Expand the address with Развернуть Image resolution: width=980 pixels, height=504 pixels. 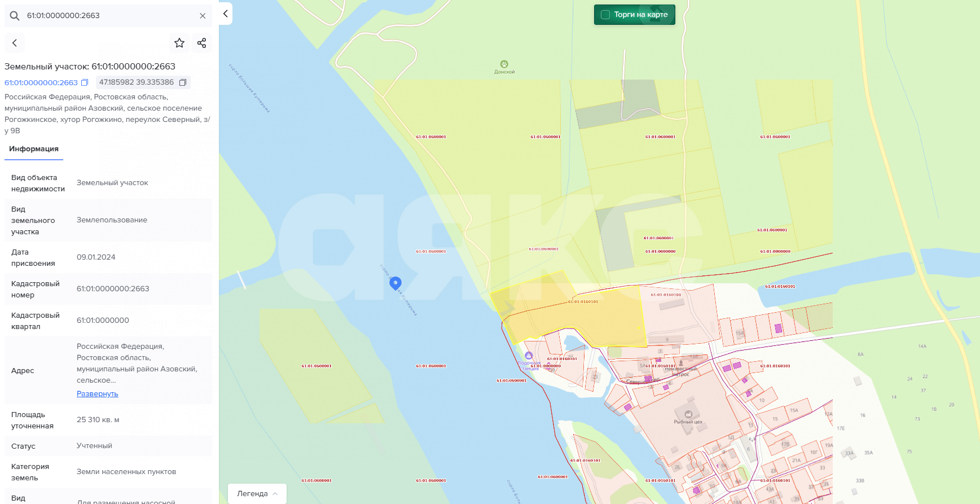coord(97,394)
